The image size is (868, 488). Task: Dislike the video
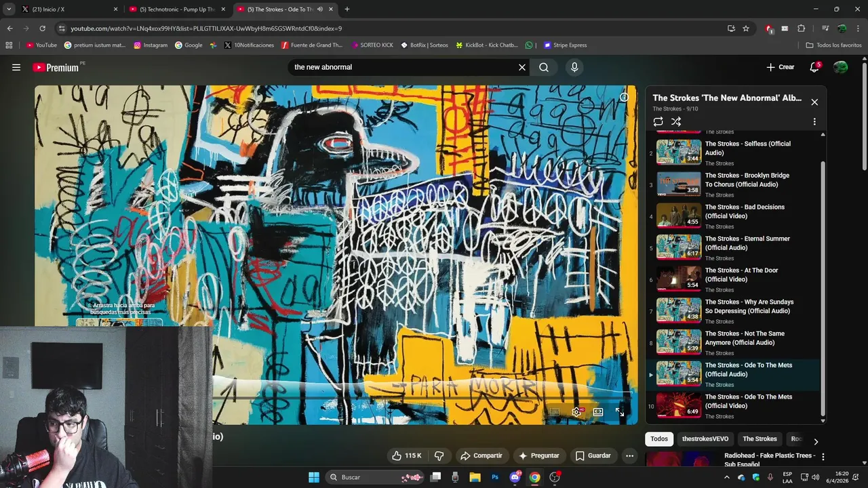tap(439, 455)
